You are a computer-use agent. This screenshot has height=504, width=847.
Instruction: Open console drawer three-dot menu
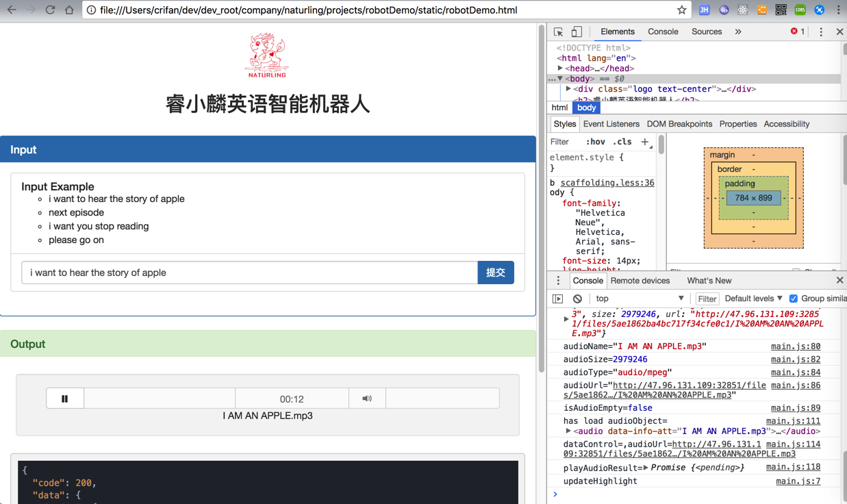tap(558, 281)
